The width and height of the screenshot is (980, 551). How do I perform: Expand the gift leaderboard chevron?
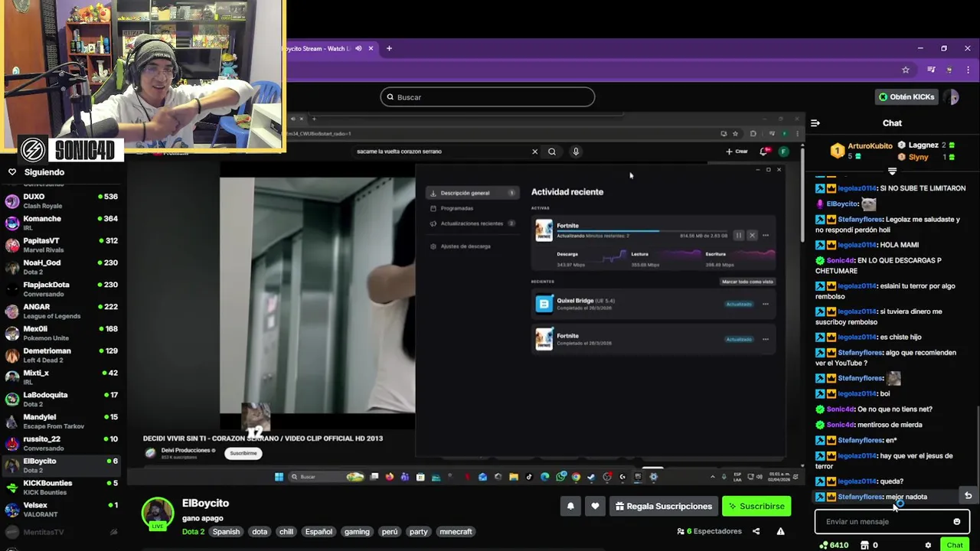coord(892,171)
